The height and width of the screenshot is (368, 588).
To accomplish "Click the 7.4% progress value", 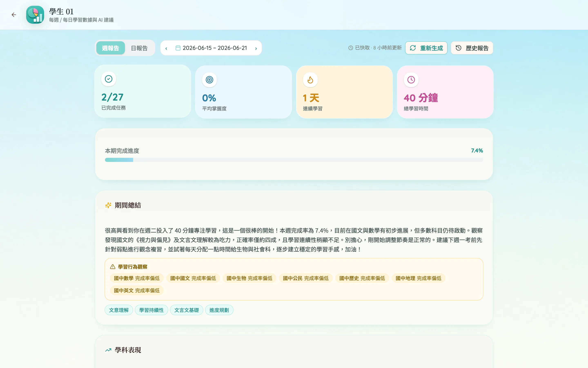I will (x=477, y=151).
